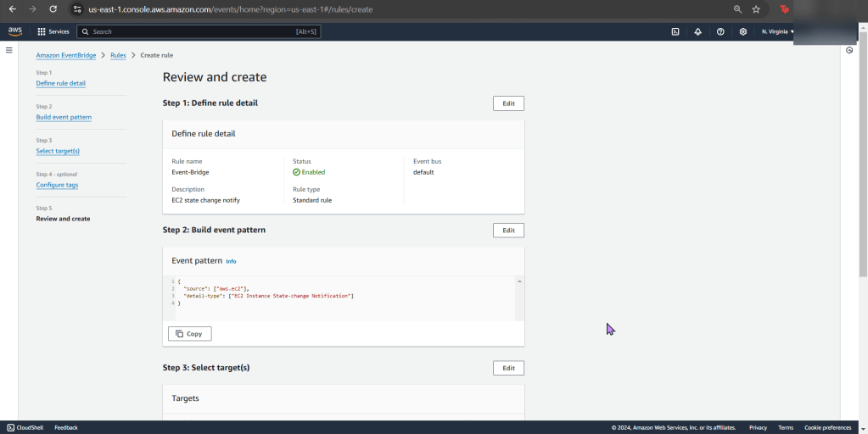868x434 pixels.
Task: Edit Step 3 Select target(s)
Action: coord(508,368)
